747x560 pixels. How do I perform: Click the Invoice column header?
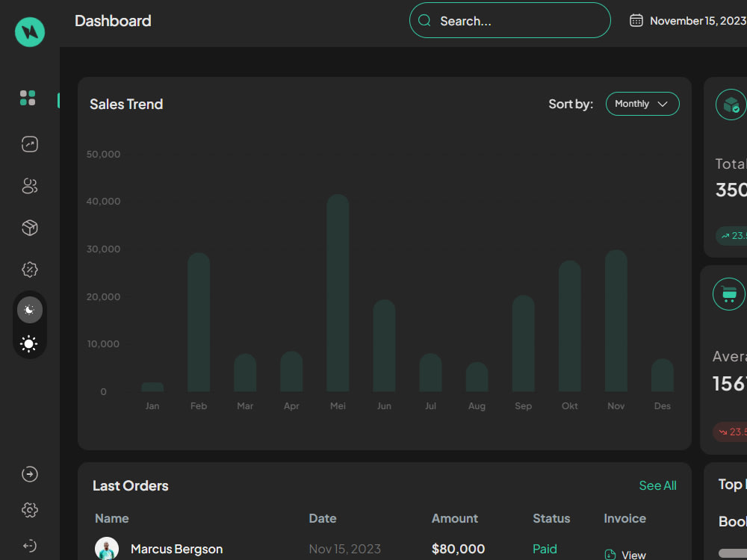point(624,519)
